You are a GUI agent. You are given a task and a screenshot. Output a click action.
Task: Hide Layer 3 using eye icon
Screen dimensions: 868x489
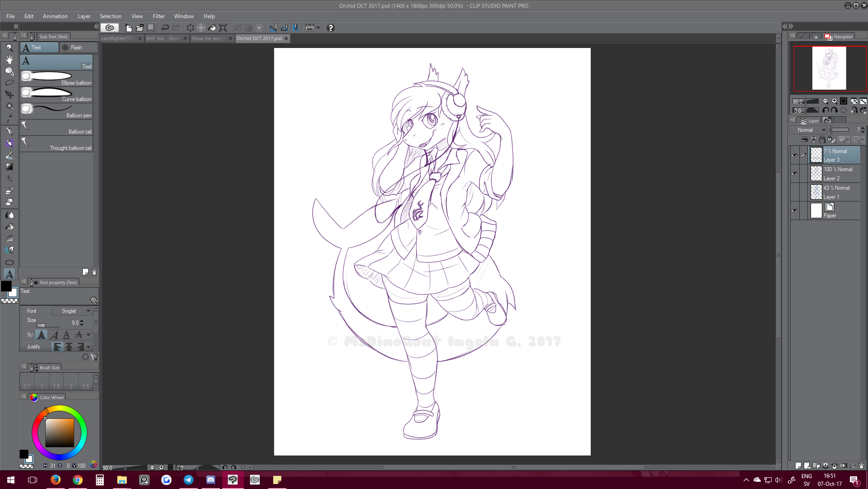(x=794, y=155)
